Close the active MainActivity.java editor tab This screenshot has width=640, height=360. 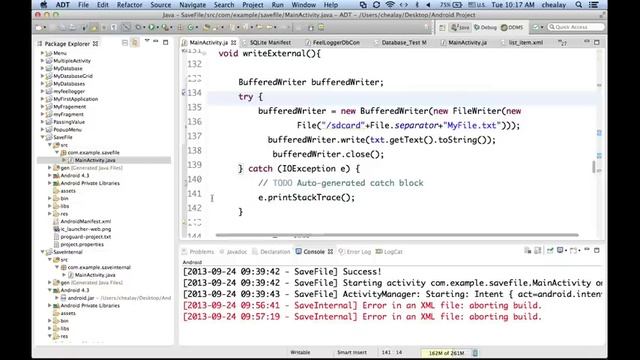coord(233,42)
